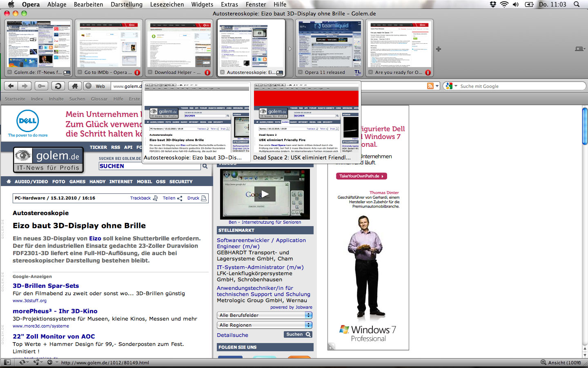Click the Detailsuche link

pyautogui.click(x=232, y=335)
